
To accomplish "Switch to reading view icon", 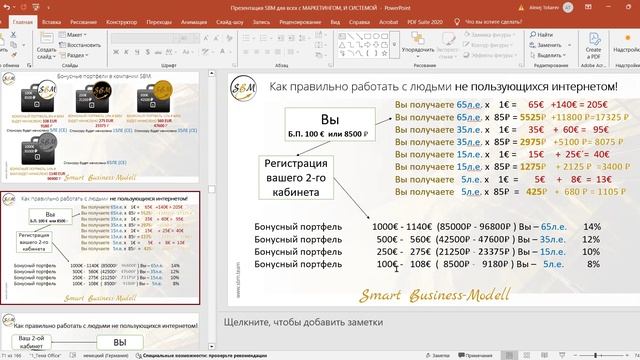I will (x=544, y=355).
